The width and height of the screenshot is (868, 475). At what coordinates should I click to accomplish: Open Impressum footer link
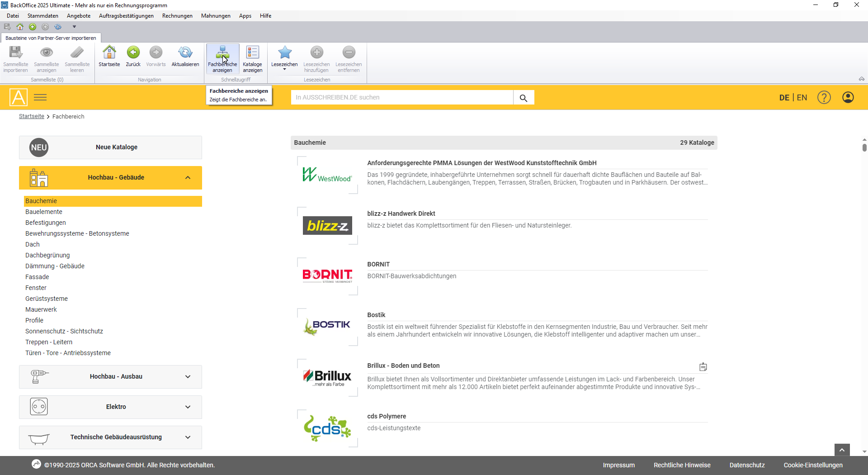coord(618,465)
